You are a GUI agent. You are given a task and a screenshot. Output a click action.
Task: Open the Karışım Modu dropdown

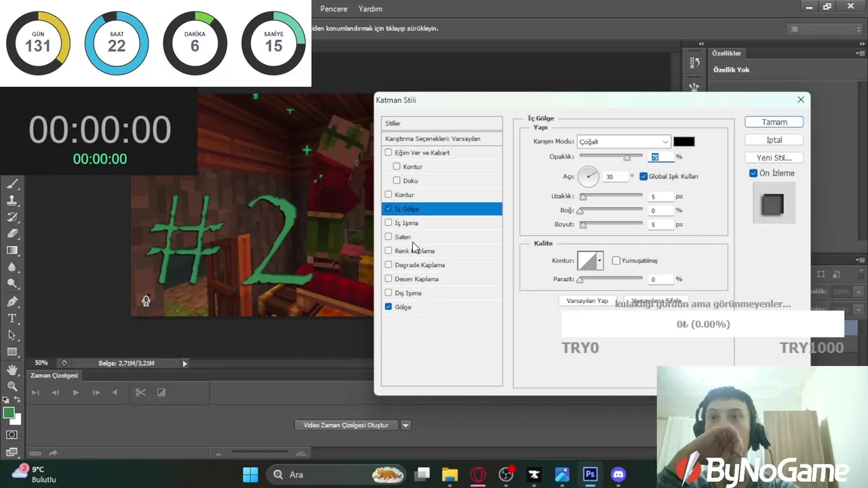tap(624, 142)
